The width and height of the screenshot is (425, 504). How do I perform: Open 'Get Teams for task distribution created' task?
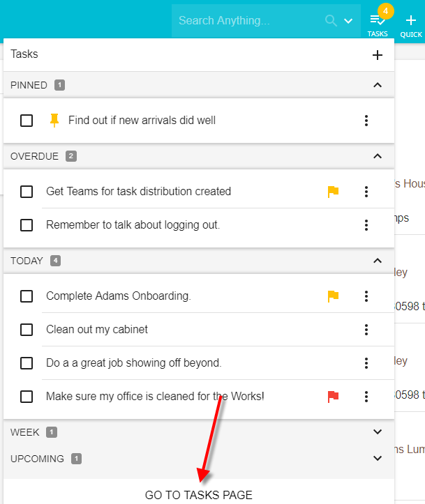pos(138,192)
